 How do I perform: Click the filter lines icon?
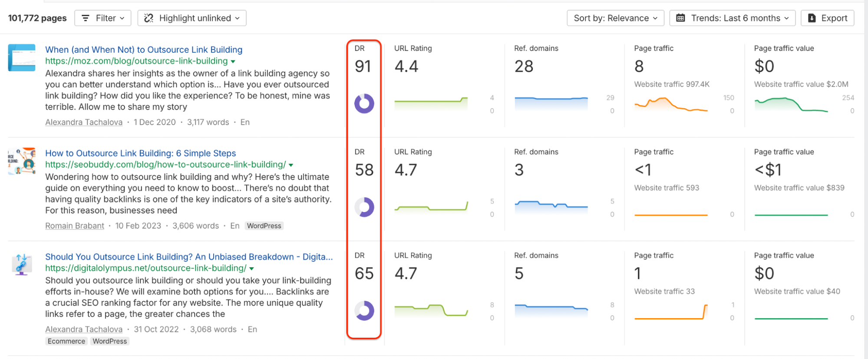pos(86,18)
